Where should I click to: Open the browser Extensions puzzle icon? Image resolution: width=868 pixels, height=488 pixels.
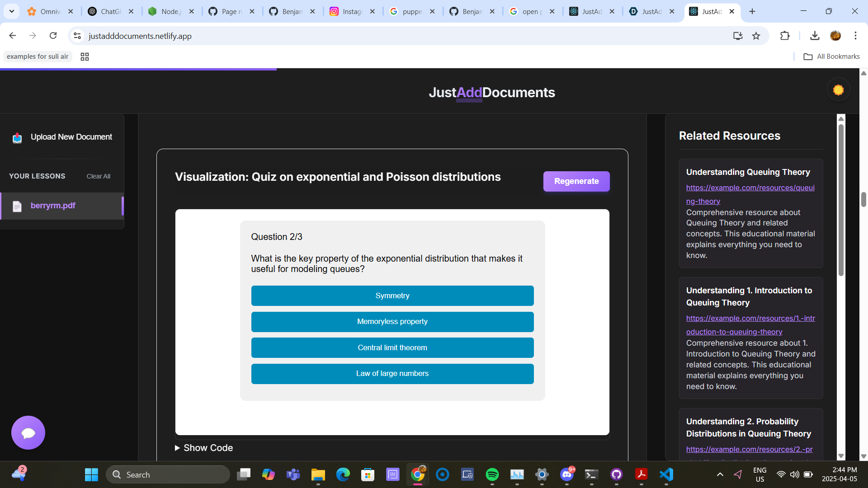pyautogui.click(x=785, y=36)
